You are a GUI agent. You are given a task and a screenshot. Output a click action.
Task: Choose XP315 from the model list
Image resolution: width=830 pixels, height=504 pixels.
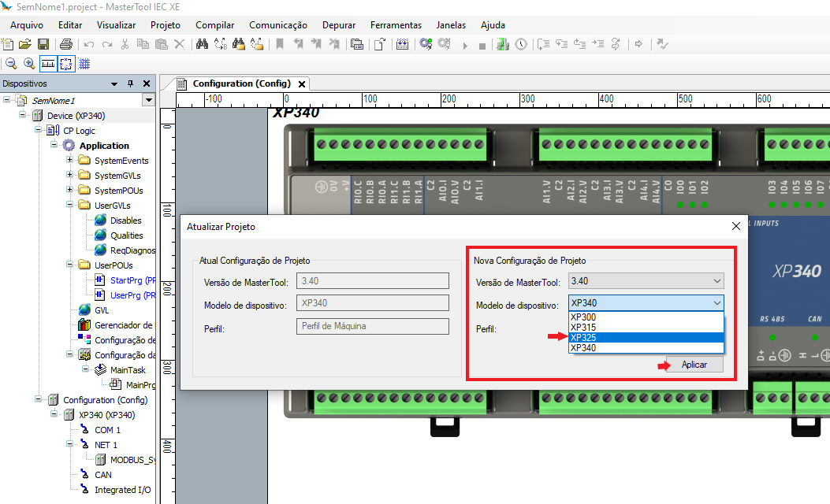[x=646, y=328]
